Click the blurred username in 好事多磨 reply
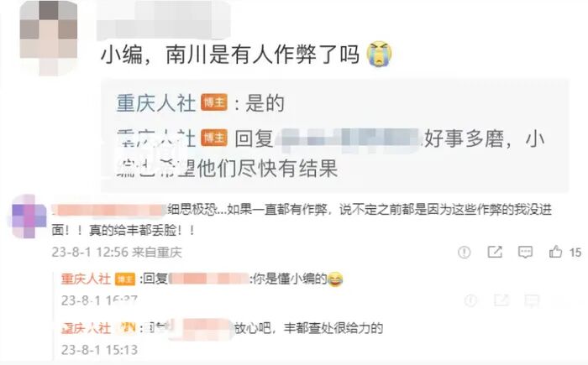 348,139
